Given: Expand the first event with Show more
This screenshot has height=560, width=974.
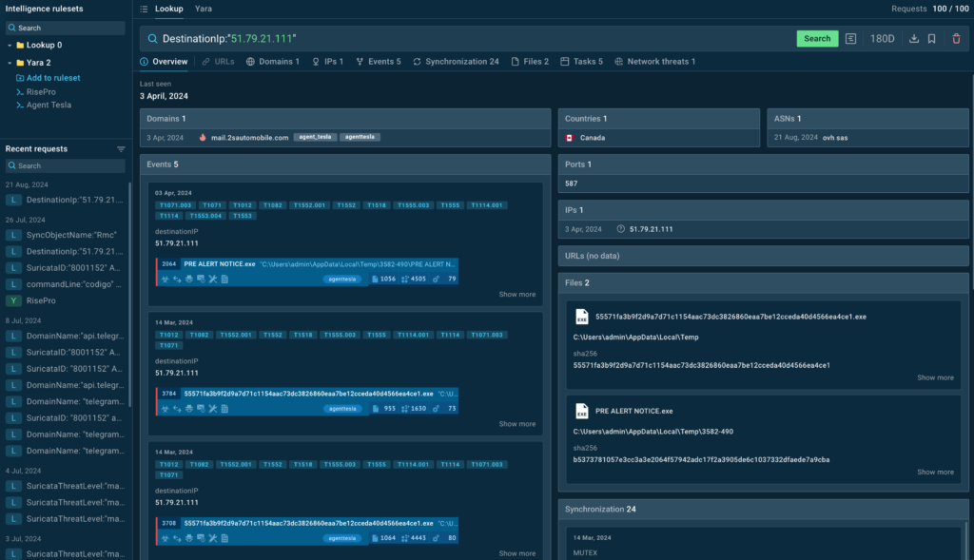Looking at the screenshot, I should click(517, 295).
